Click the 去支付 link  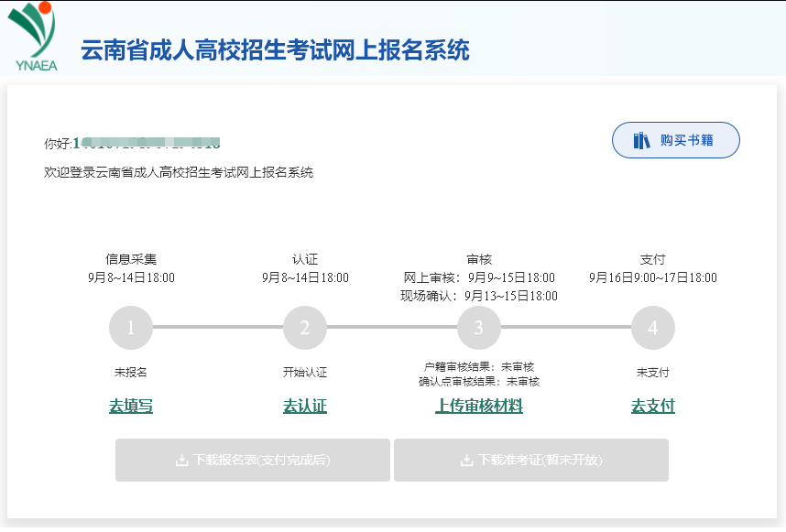click(651, 405)
